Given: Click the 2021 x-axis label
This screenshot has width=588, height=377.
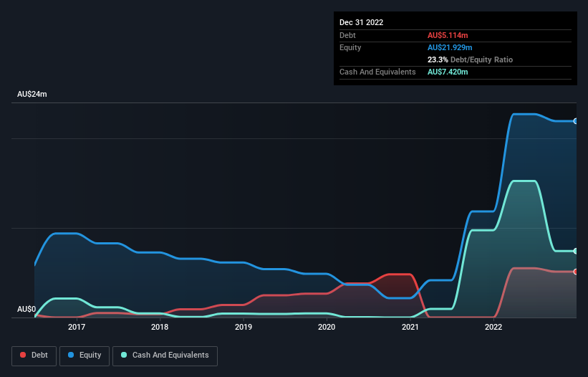Looking at the screenshot, I should 410,327.
